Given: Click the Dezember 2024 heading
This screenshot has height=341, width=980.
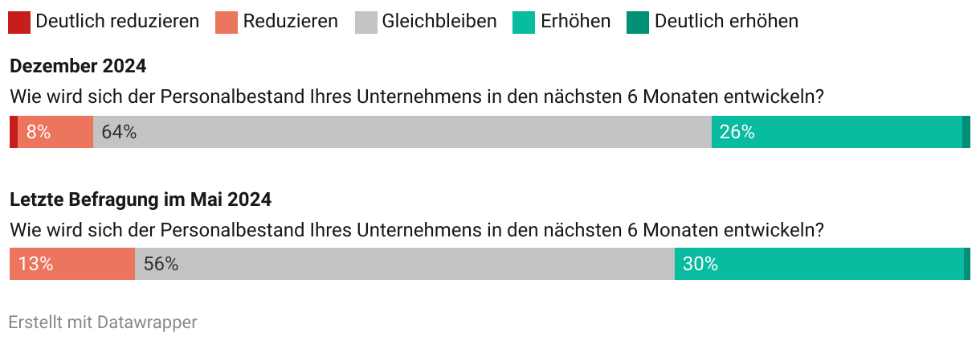Looking at the screenshot, I should point(78,66).
